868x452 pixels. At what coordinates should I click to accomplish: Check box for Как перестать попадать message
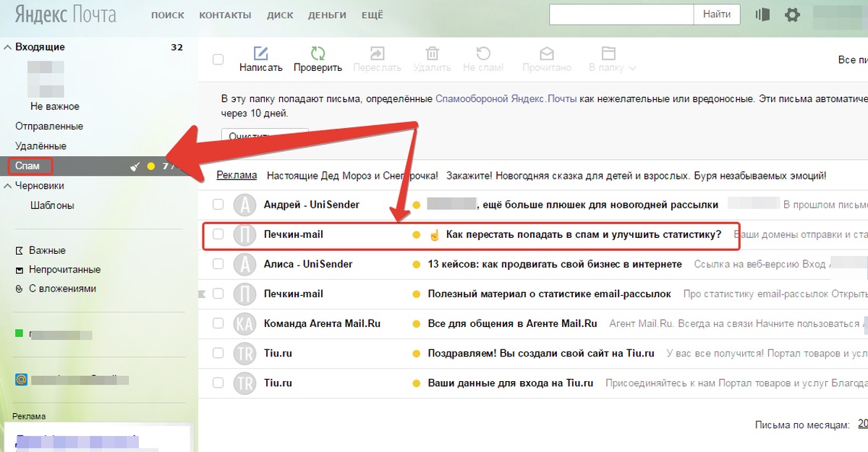[x=218, y=234]
